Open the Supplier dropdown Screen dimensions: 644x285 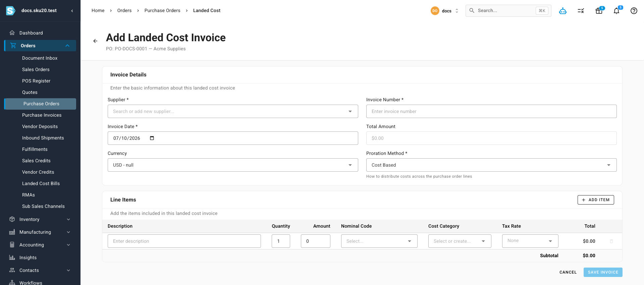click(x=233, y=111)
